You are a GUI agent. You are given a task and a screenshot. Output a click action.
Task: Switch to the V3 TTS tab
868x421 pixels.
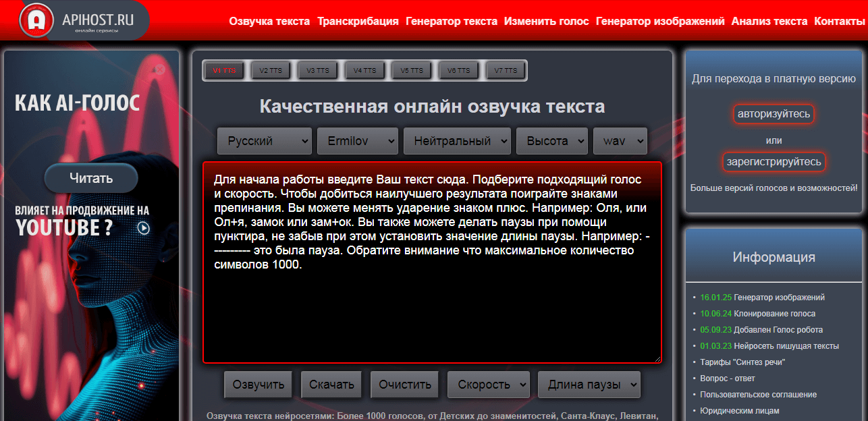pos(318,70)
